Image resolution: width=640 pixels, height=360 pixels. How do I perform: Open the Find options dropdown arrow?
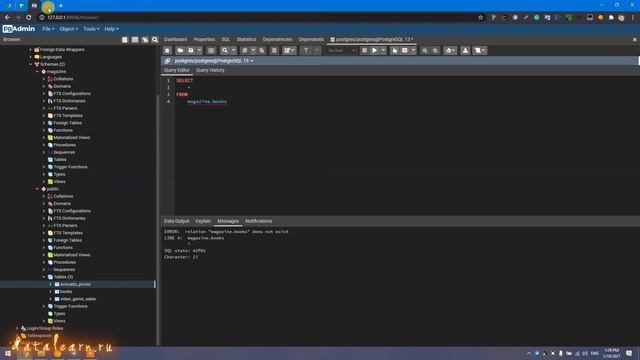point(233,51)
